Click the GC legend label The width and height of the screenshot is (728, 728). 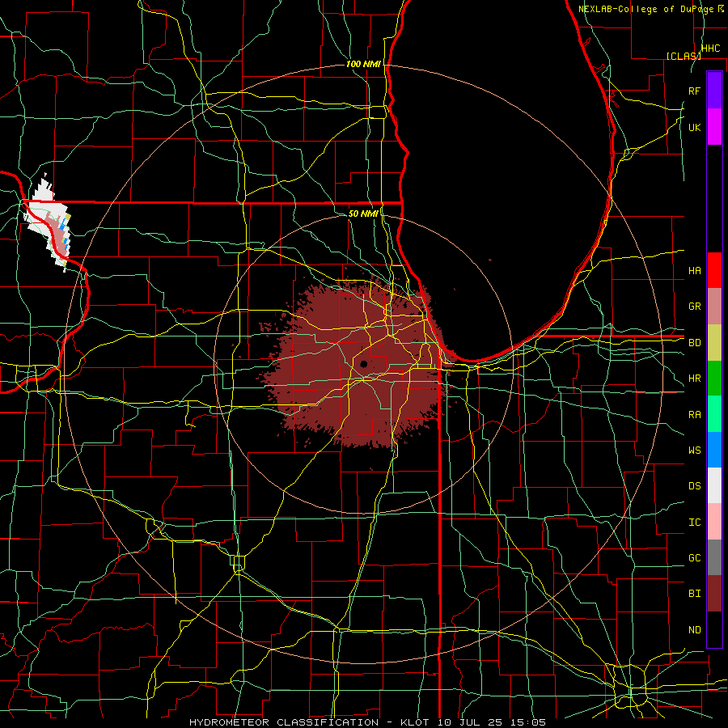pyautogui.click(x=694, y=558)
